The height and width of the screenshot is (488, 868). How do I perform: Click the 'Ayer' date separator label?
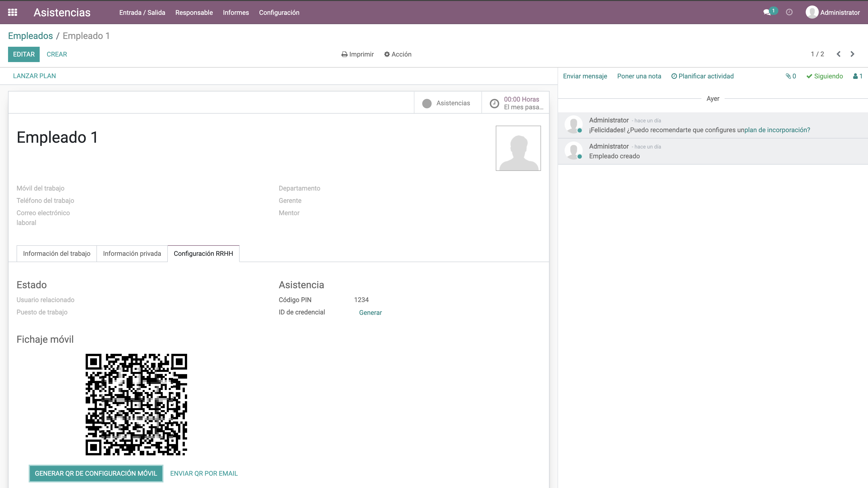713,99
